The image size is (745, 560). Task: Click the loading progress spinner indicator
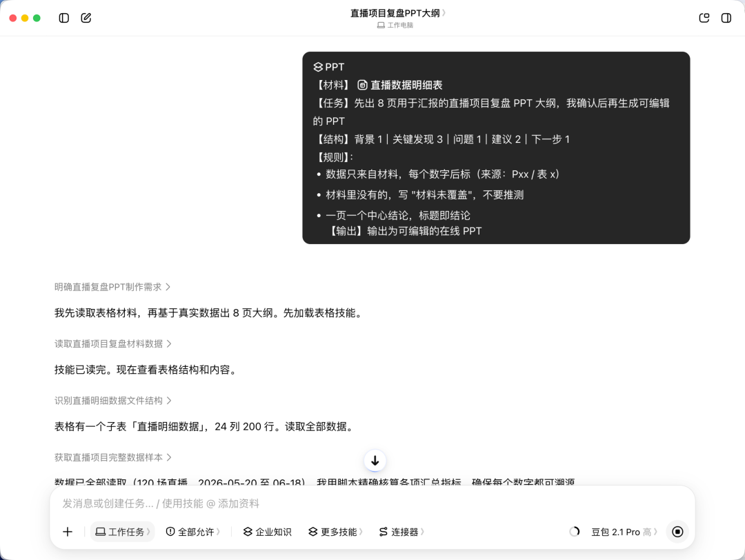pos(575,532)
